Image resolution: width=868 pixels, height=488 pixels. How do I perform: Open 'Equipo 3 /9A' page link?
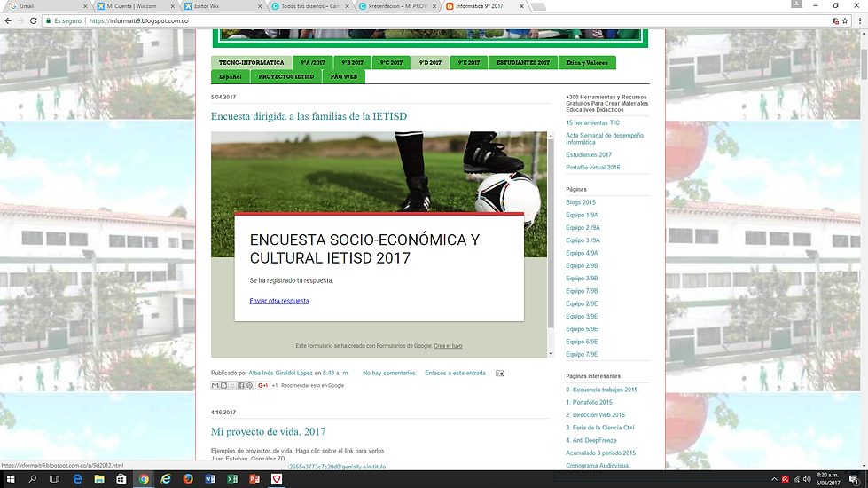[583, 240]
